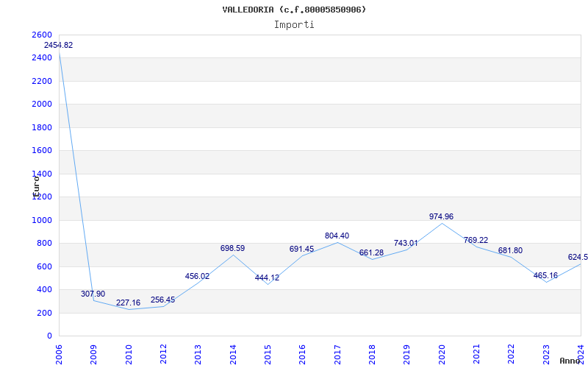Click the 2021 x-axis label
The height and width of the screenshot is (368, 588).
(476, 355)
